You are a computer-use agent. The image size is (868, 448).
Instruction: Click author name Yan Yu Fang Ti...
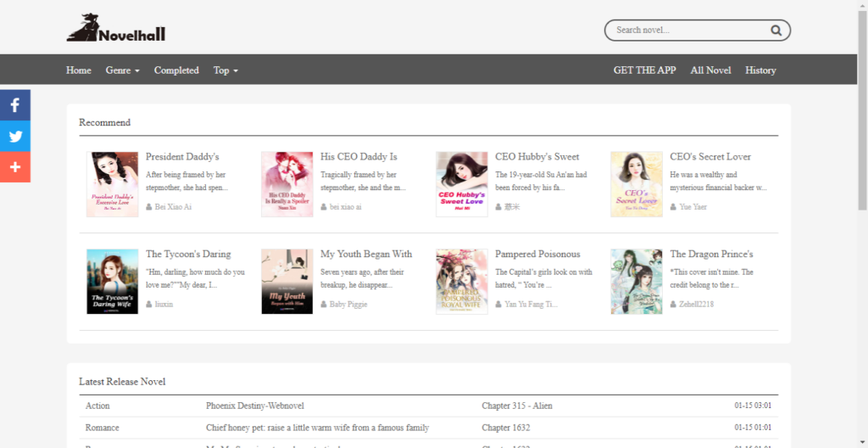tap(531, 305)
